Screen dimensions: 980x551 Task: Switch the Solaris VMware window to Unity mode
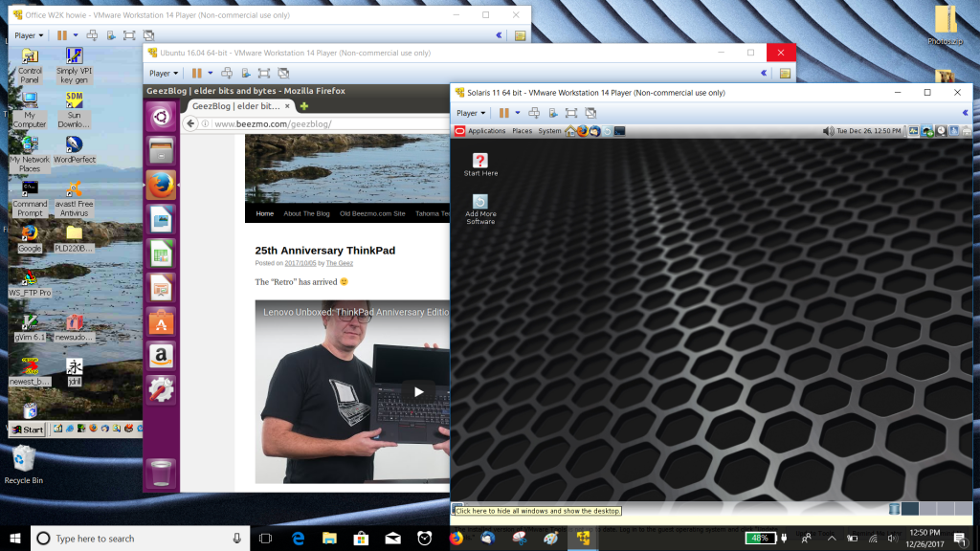pyautogui.click(x=590, y=113)
